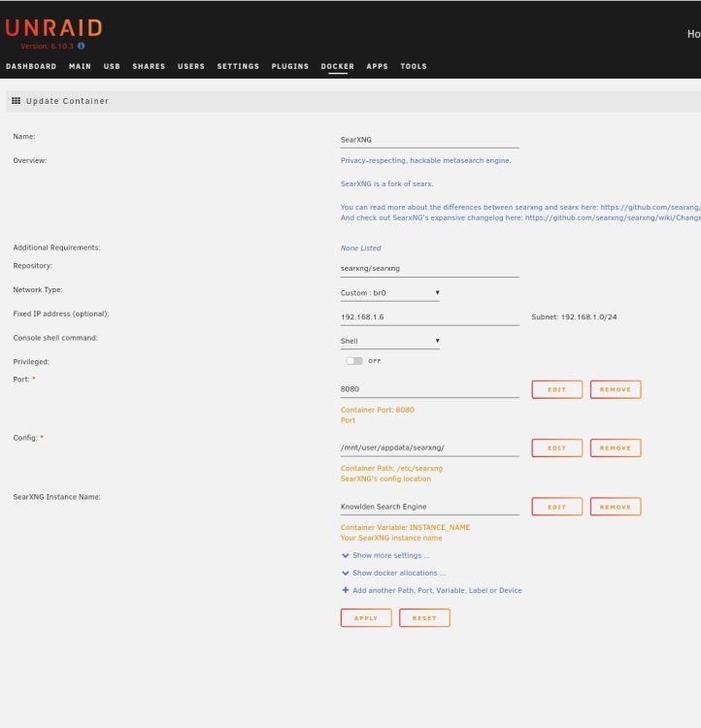
Task: Click 'Container Variable: INSTANCE_NAME' description
Action: pyautogui.click(x=405, y=527)
